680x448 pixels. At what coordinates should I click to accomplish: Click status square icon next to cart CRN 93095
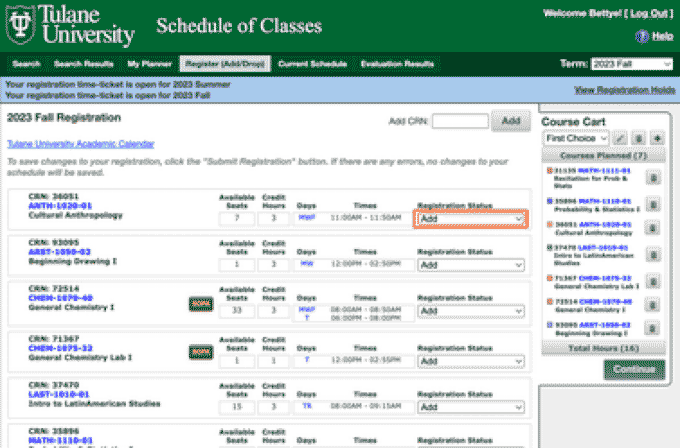click(x=549, y=324)
